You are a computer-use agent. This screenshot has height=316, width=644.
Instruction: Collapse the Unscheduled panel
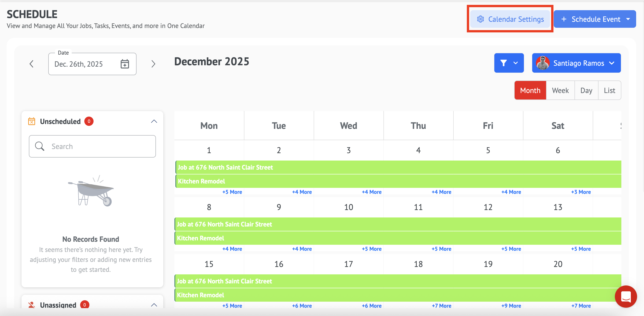click(154, 121)
